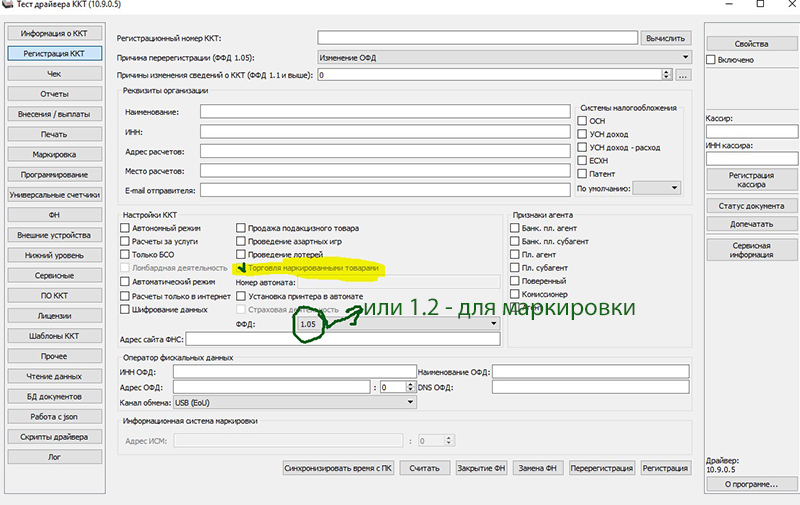
Task: Toggle the Включено checkbox
Action: pyautogui.click(x=711, y=60)
